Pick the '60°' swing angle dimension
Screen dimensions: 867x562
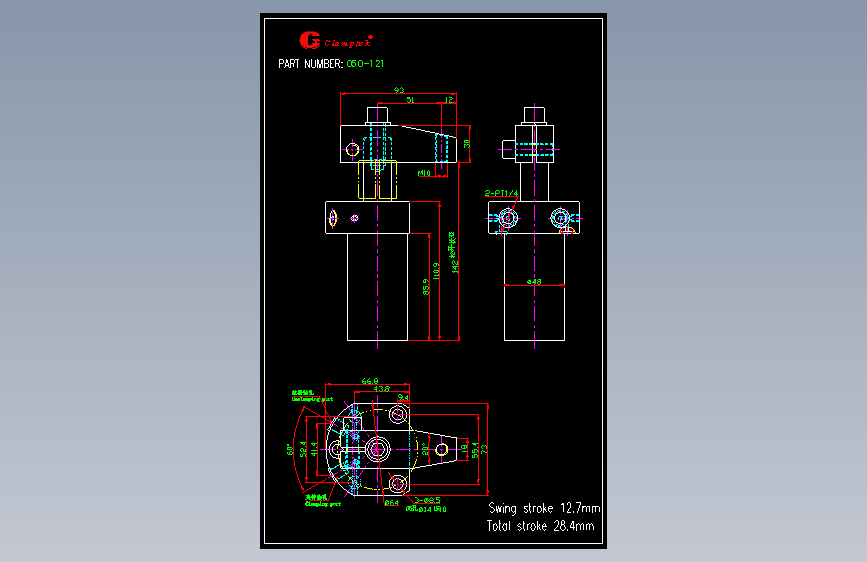coord(290,449)
